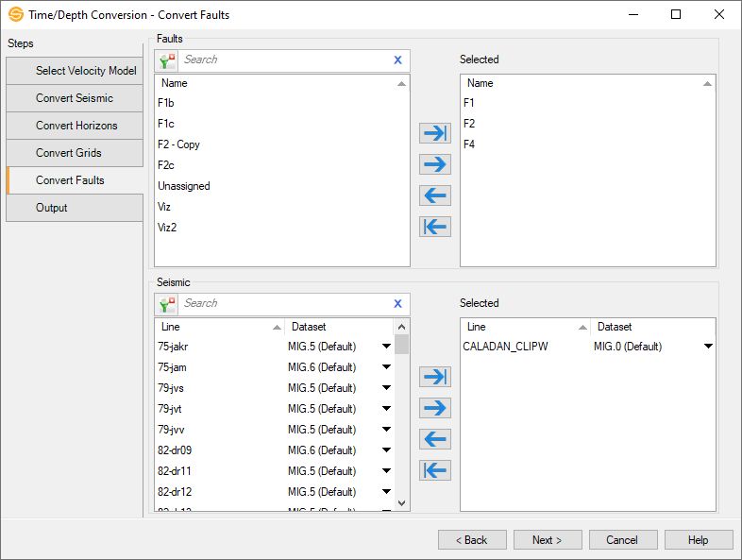Screen dimensions: 742x560
Task: Sort available seismic by Line header
Action: (x=219, y=327)
